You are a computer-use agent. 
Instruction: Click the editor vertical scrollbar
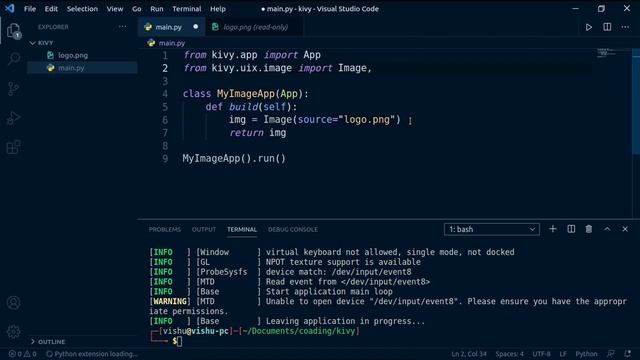tap(636, 102)
